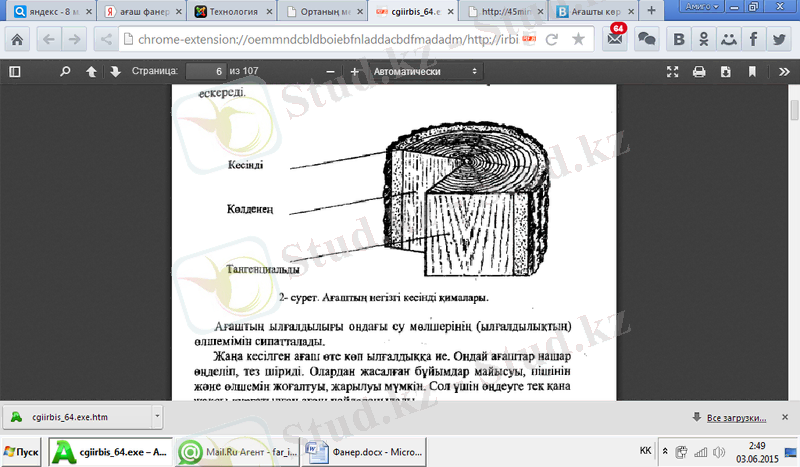Print the PDF document
Viewport: 800px width, 467px height.
coord(699,72)
